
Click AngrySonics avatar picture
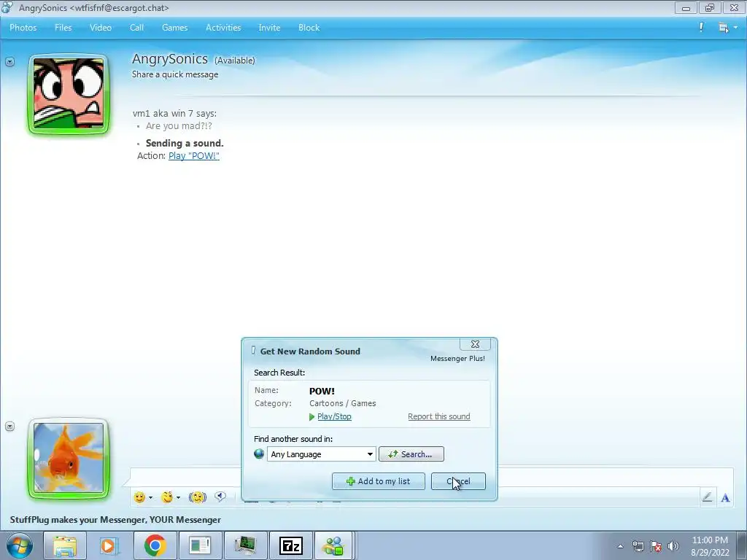[x=69, y=94]
